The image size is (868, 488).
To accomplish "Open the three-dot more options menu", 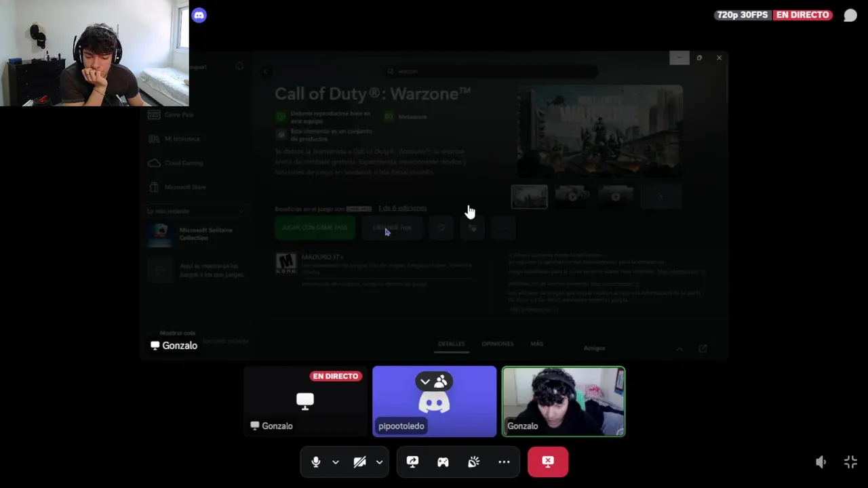I will point(504,462).
